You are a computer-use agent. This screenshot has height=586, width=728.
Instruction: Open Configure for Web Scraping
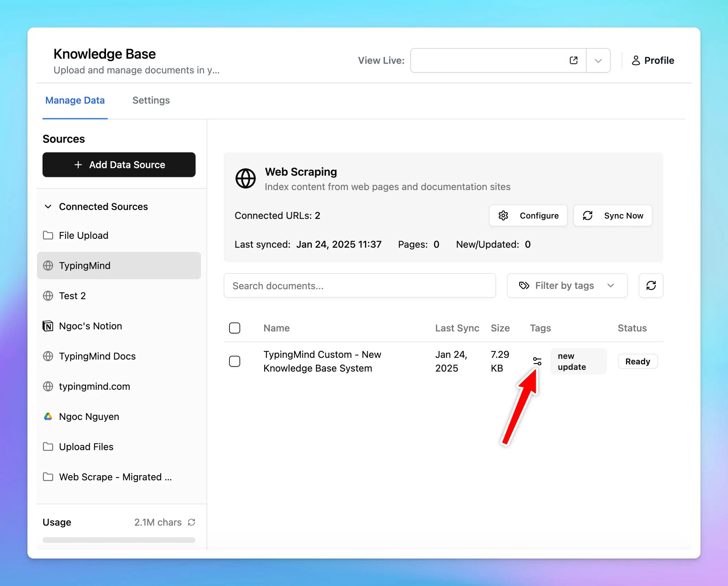click(x=528, y=215)
